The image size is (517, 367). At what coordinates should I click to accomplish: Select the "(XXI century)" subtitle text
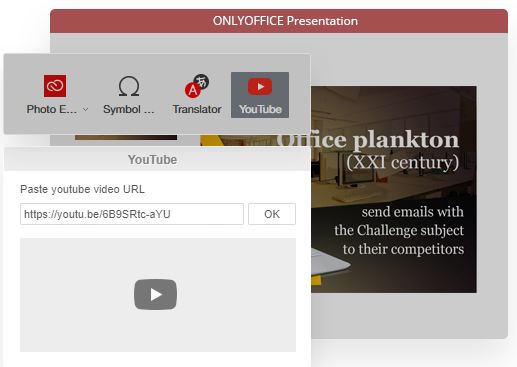tap(402, 162)
